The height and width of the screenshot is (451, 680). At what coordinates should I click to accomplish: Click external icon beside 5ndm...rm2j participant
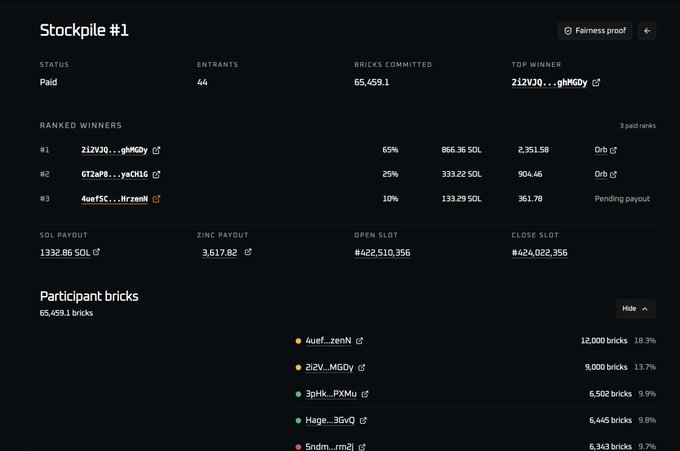point(362,447)
